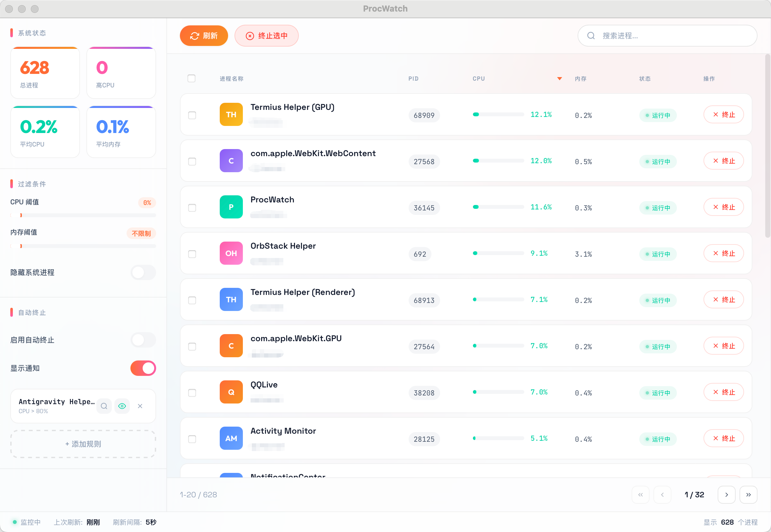Sort by the 内存 column header

point(580,79)
